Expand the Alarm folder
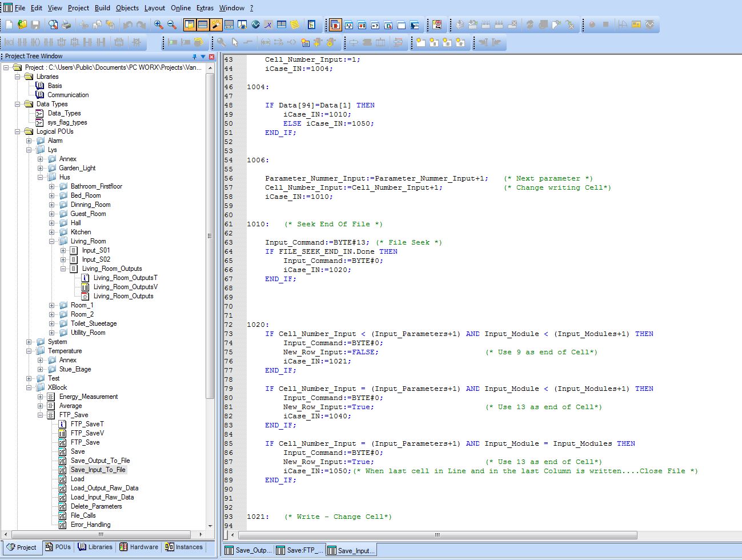Image resolution: width=742 pixels, height=560 pixels. pyautogui.click(x=29, y=141)
